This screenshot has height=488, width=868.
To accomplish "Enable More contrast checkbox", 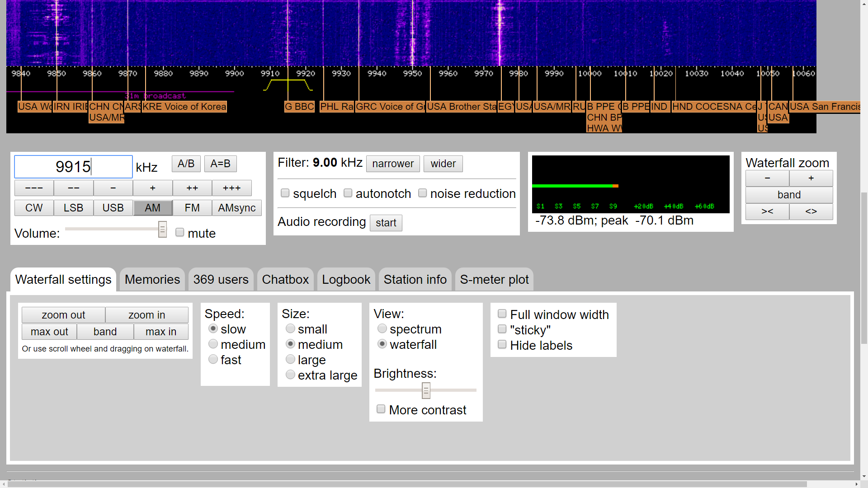I will point(381,409).
